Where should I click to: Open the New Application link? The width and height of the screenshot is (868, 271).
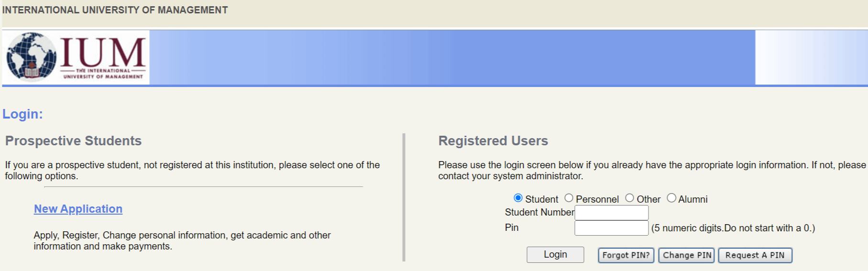pyautogui.click(x=78, y=209)
